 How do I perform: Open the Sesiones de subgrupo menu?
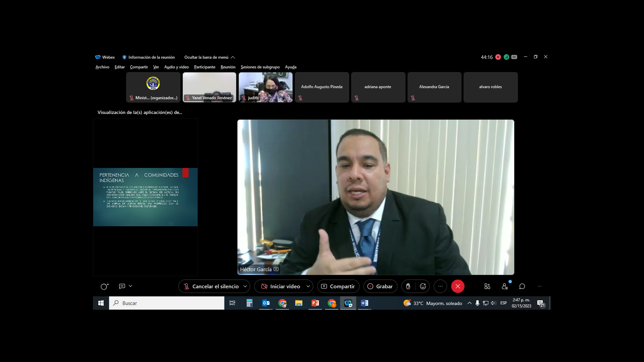[260, 67]
